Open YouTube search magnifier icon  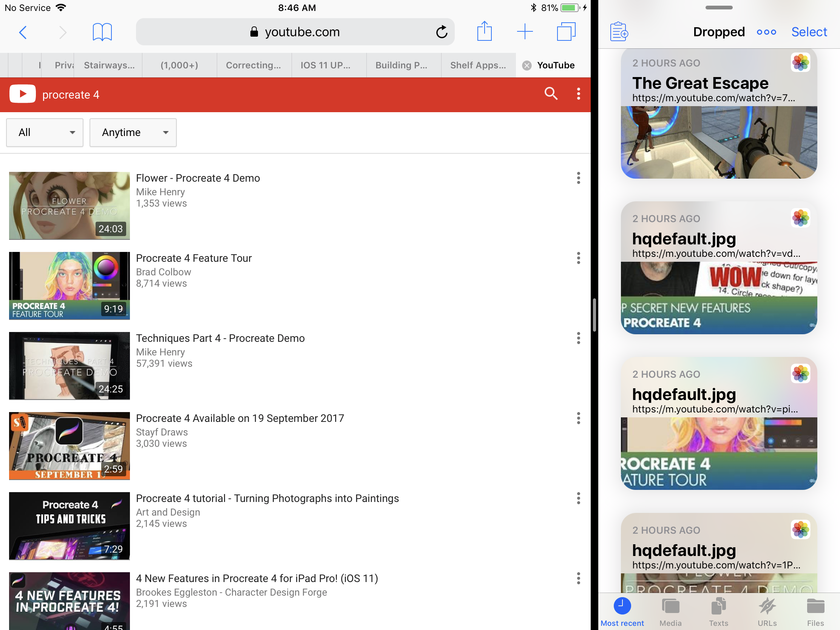click(x=551, y=93)
